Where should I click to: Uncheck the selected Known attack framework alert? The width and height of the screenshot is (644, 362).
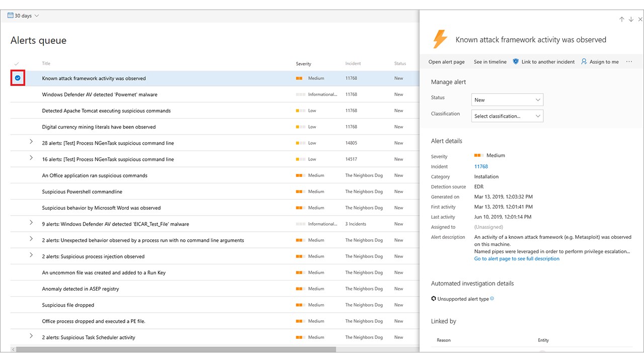pyautogui.click(x=18, y=78)
